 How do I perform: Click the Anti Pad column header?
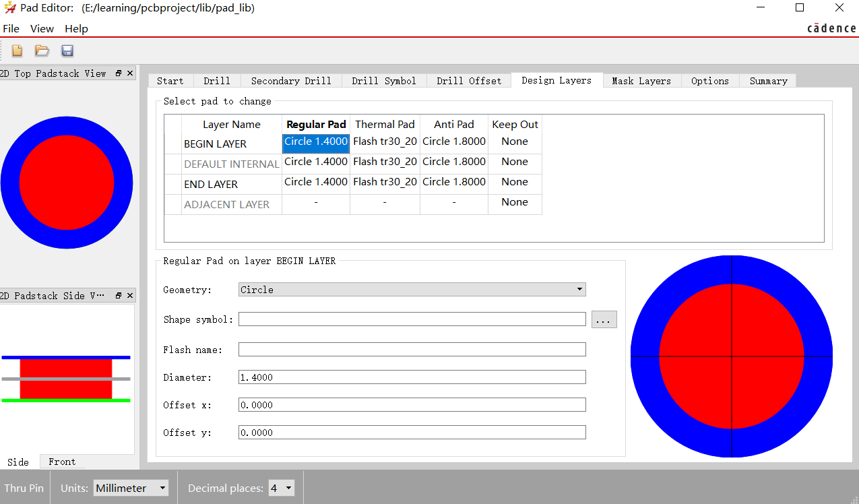point(454,124)
